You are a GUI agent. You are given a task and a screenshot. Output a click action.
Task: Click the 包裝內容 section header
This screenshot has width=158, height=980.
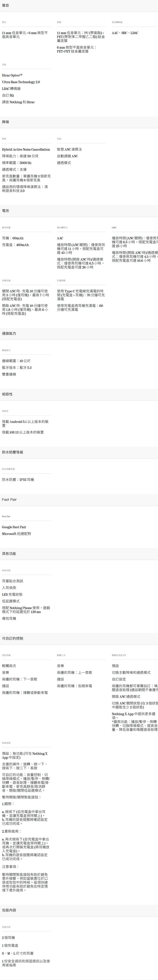(x=9, y=910)
